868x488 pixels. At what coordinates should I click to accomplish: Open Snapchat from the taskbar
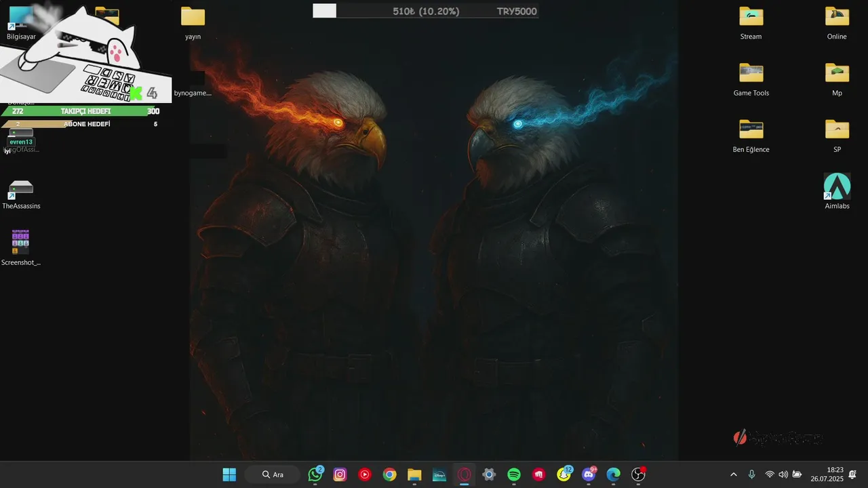tap(564, 474)
